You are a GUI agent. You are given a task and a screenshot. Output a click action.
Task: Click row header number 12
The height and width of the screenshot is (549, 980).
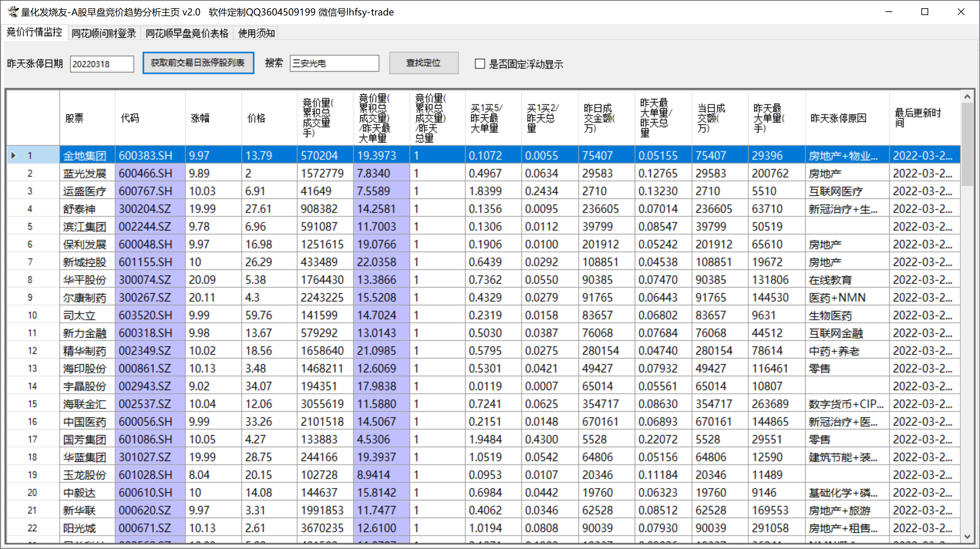coord(33,351)
